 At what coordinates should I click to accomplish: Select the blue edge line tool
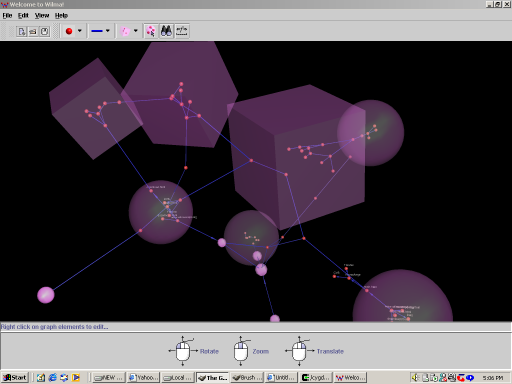click(x=97, y=31)
